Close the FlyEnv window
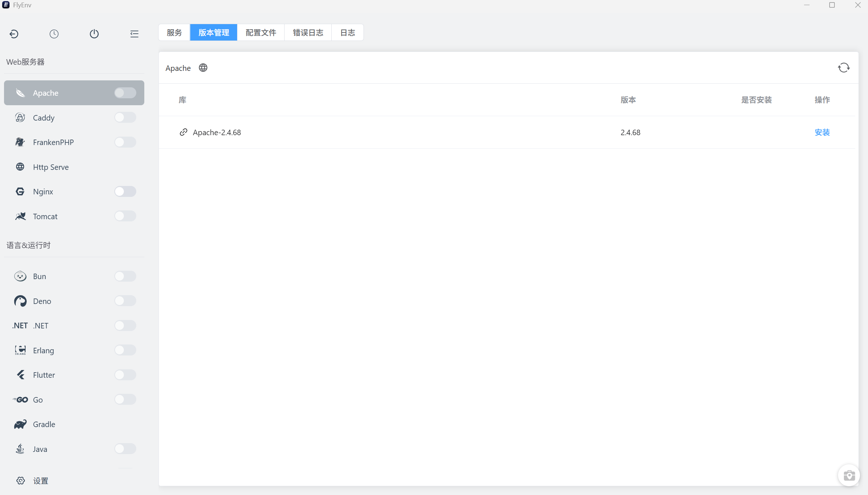Viewport: 868px width, 495px height. 858,5
